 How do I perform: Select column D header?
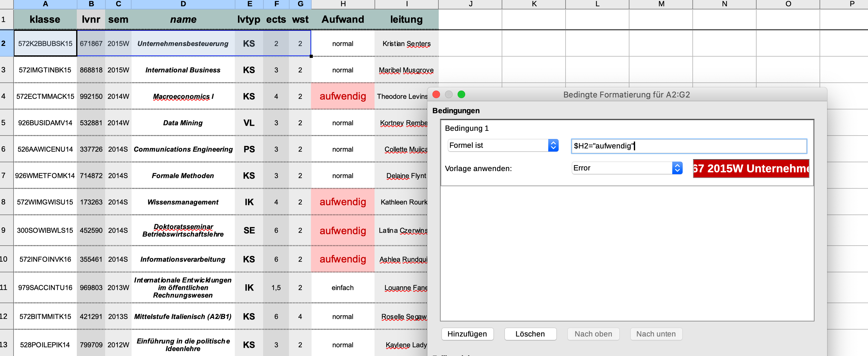(183, 4)
